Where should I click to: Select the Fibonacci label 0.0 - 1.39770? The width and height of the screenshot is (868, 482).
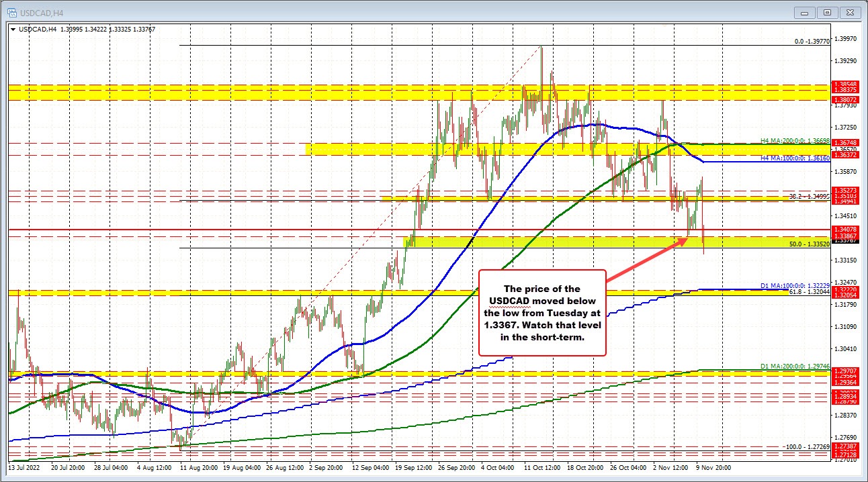pos(812,41)
